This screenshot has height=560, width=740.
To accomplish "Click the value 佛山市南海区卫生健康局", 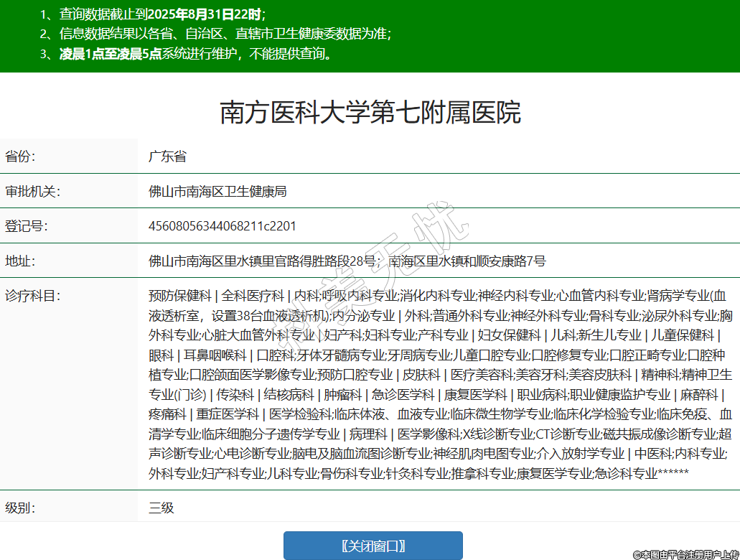I will point(217,192).
